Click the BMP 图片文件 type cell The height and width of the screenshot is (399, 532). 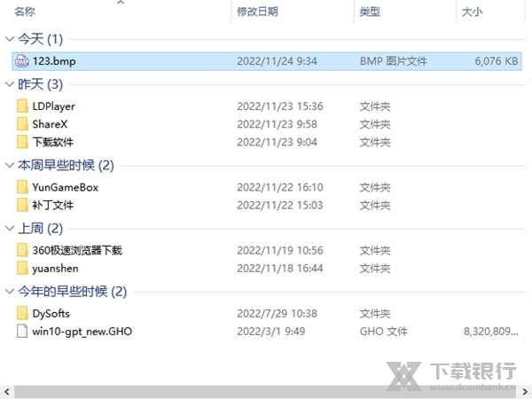click(393, 61)
